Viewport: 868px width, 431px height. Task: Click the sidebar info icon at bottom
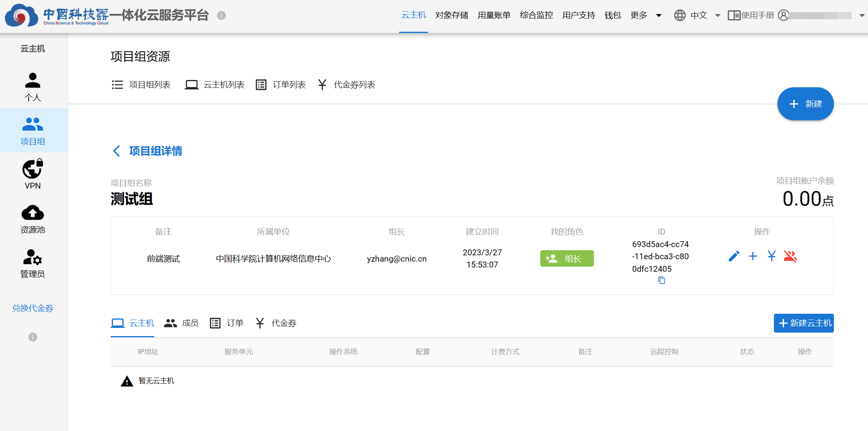(x=33, y=337)
